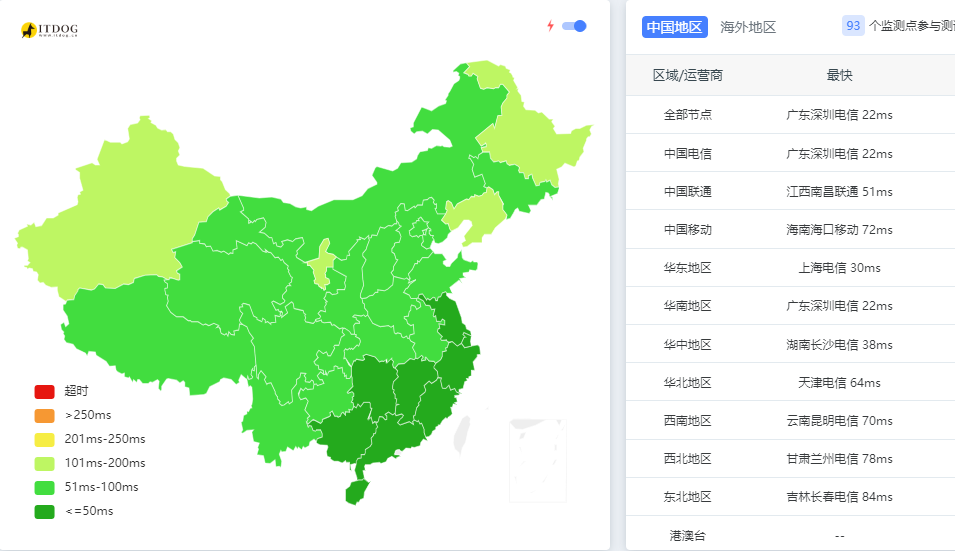Screen dimensions: 955x551
Task: Click the green 51ms-100ms legend swatch
Action: tap(44, 487)
